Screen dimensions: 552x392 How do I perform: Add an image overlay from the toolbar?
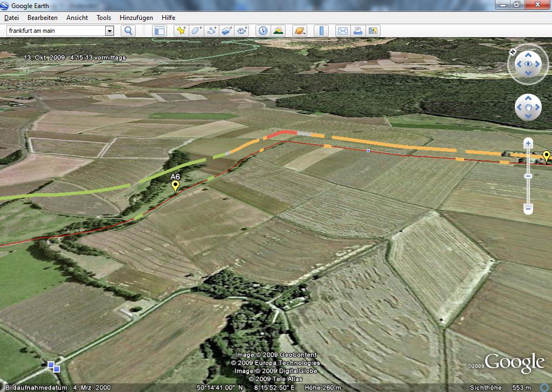coord(226,31)
